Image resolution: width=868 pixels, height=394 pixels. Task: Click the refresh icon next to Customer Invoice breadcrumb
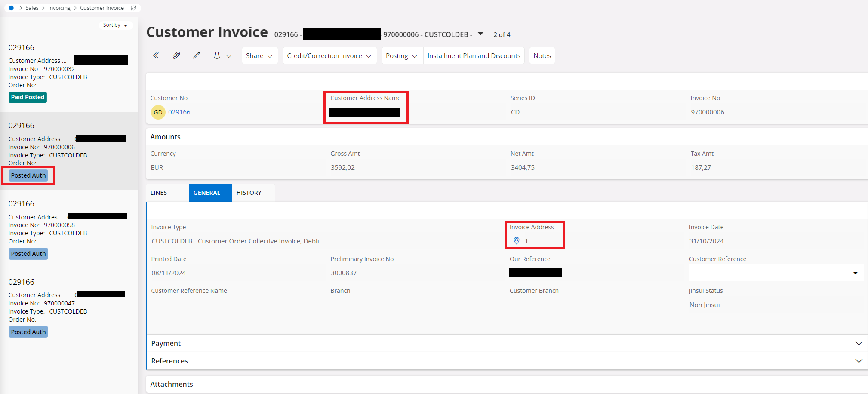(133, 8)
